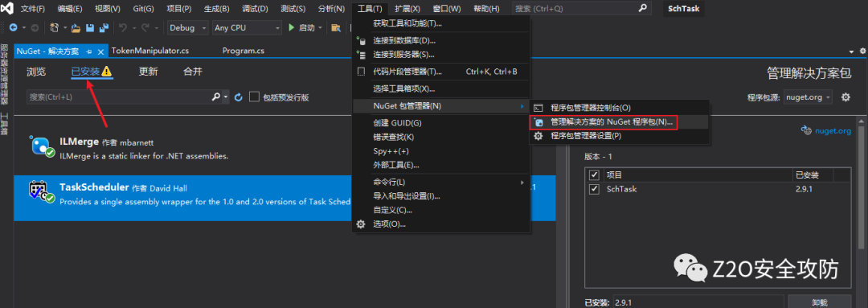Click the Save All icon
The width and height of the screenshot is (868, 308).
pos(103,27)
